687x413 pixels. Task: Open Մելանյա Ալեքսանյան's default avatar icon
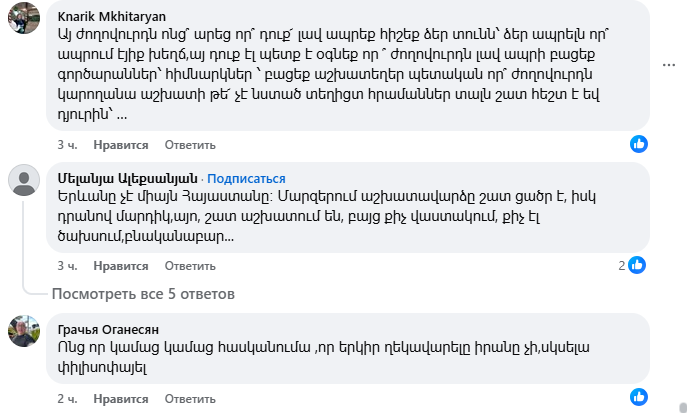click(x=23, y=179)
